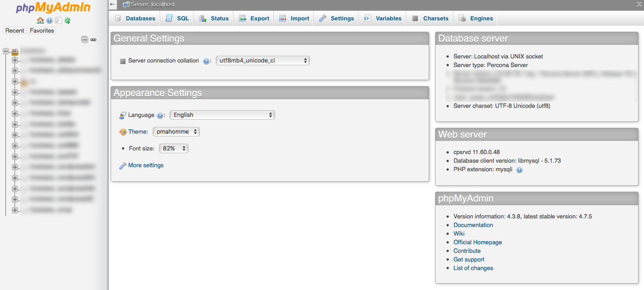Open the Documentation link
The image size is (644, 290).
tap(473, 225)
